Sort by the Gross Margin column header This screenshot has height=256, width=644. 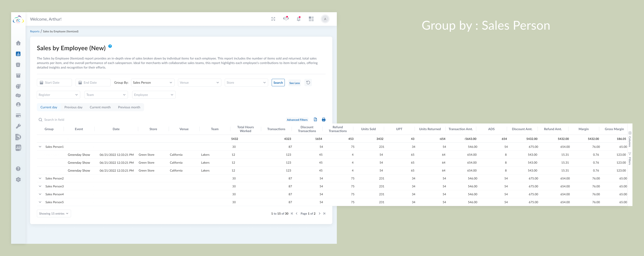pos(614,129)
